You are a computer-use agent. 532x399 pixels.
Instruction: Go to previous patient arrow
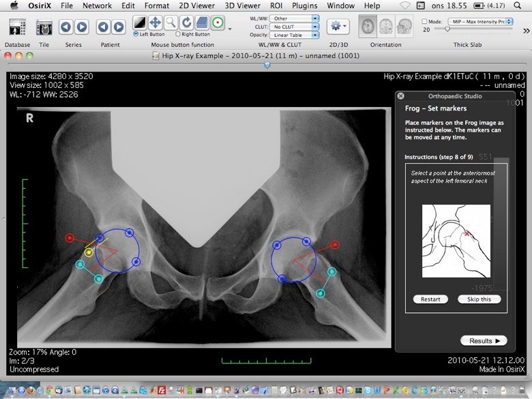coord(103,27)
